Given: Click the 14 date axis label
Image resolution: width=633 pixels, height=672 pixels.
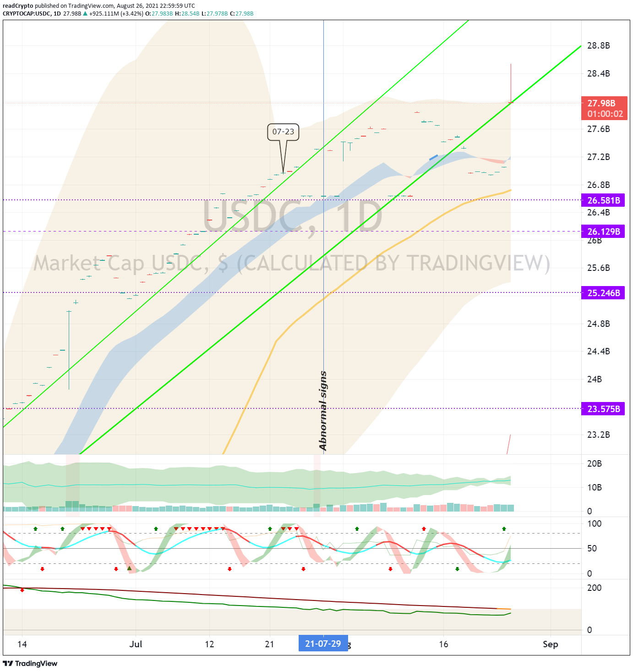Looking at the screenshot, I should coord(22,644).
